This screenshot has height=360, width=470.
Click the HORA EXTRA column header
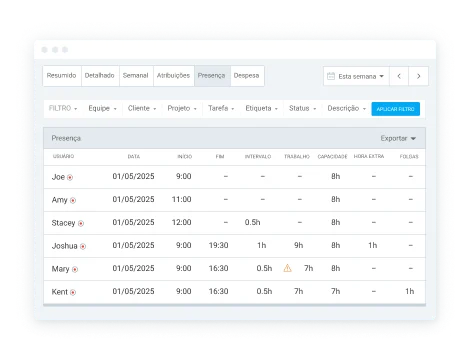pos(369,156)
